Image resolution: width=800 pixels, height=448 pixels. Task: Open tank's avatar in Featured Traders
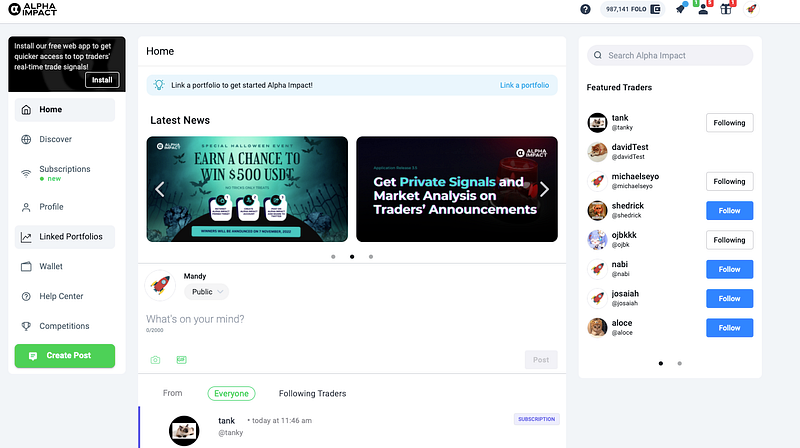tap(597, 122)
